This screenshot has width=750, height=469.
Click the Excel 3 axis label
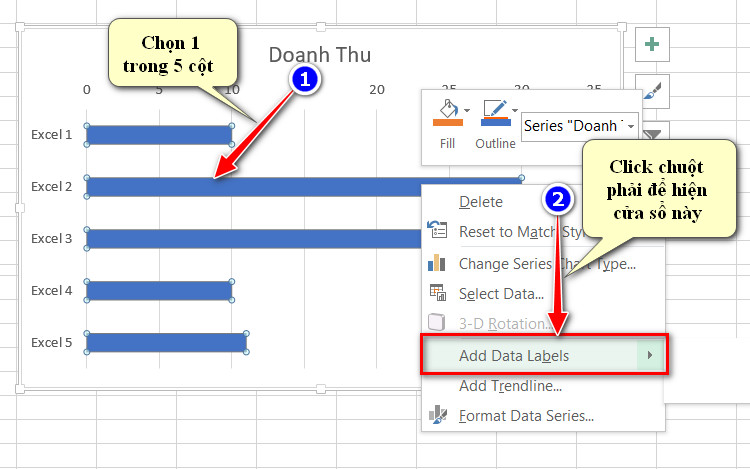(52, 239)
